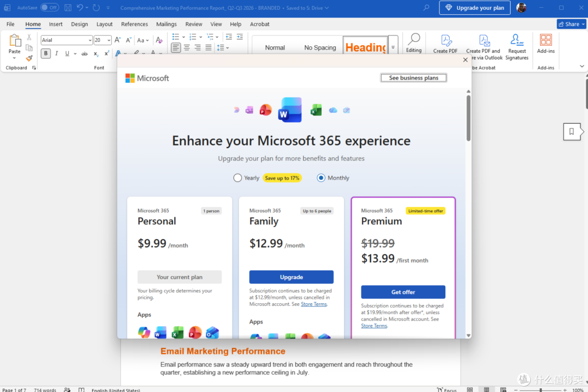Expand the multilevel list dropdown arrow
The height and width of the screenshot is (392, 588).
click(217, 37)
